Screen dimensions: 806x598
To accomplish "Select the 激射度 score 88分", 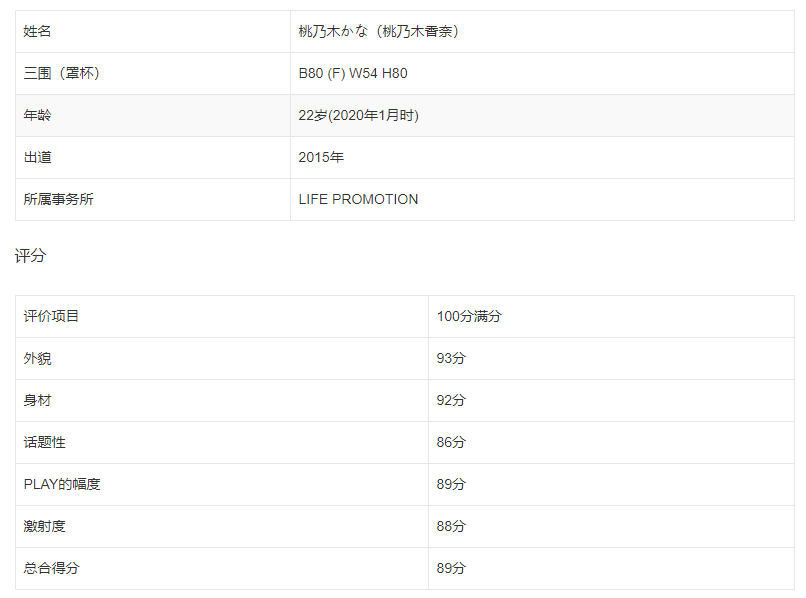I will 451,526.
